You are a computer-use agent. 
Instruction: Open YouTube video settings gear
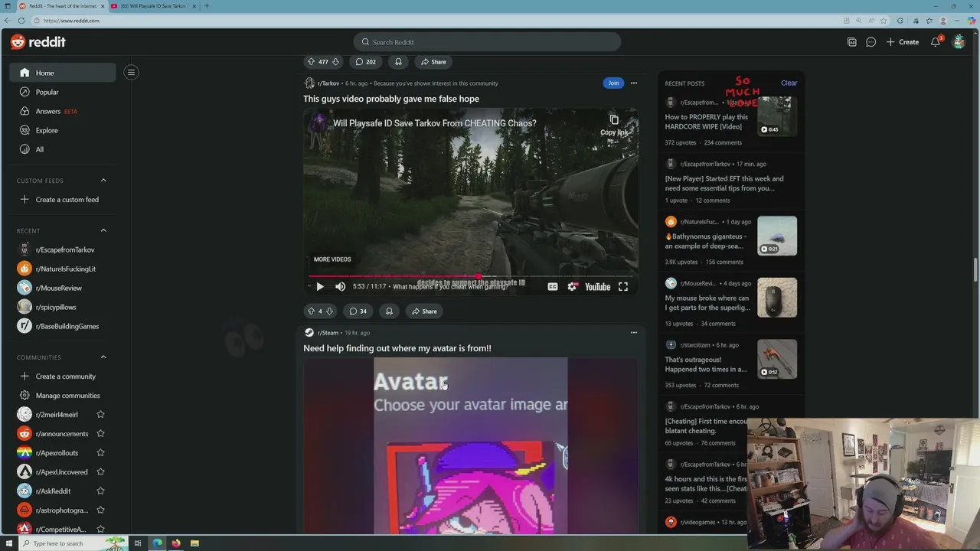click(x=572, y=287)
